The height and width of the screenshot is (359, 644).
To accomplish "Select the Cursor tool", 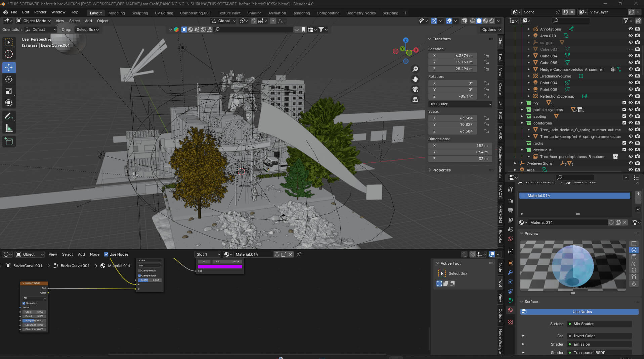I will (x=9, y=54).
